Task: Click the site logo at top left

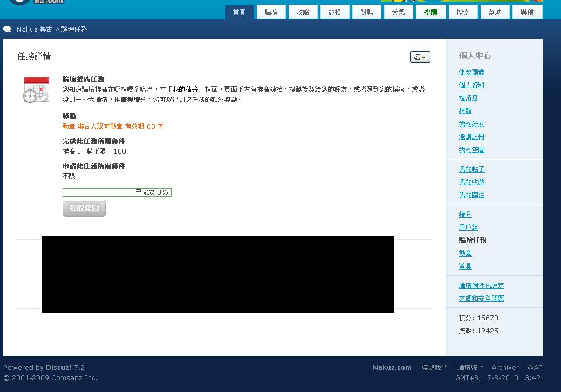Action: tap(37, 2)
